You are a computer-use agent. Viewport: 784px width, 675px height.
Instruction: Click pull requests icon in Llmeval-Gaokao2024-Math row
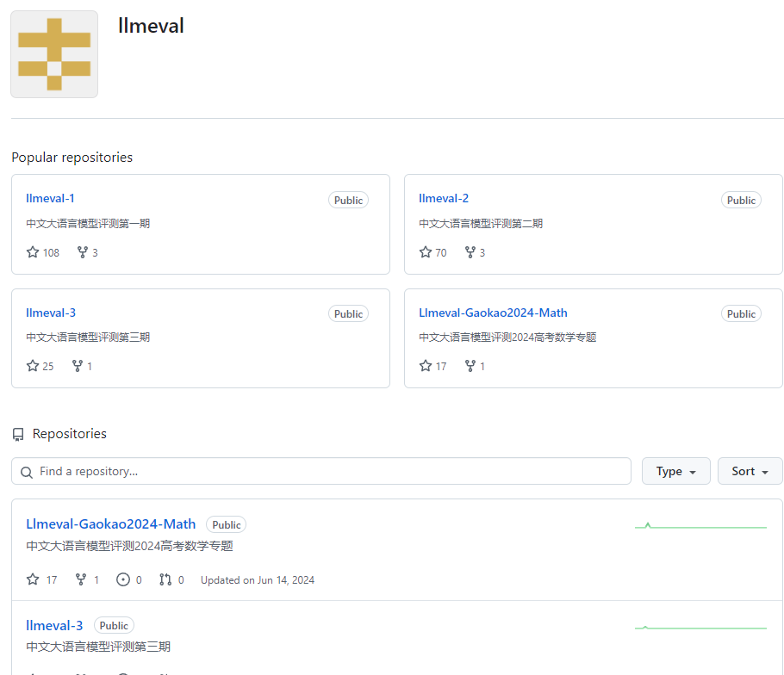(165, 579)
